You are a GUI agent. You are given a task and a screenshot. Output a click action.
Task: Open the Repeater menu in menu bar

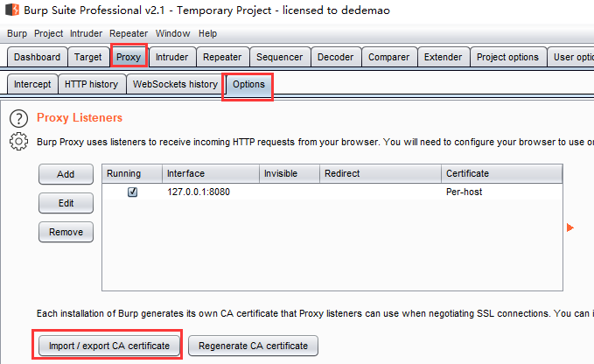[x=129, y=33]
